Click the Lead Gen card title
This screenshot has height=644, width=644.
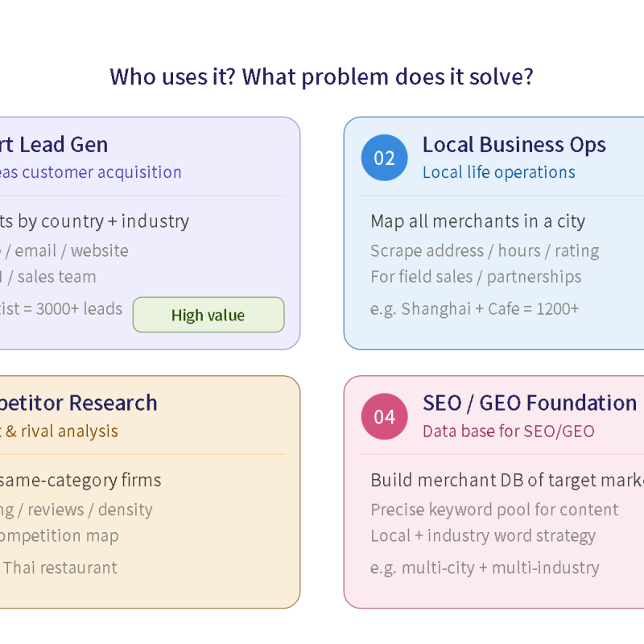click(x=54, y=145)
